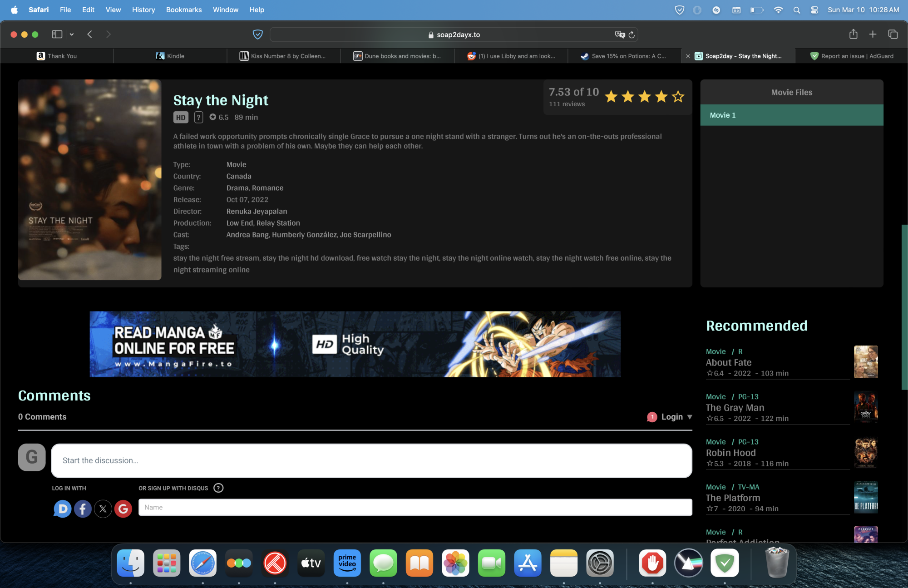Open the sidebar options chevron menu
The height and width of the screenshot is (588, 908).
pos(71,35)
